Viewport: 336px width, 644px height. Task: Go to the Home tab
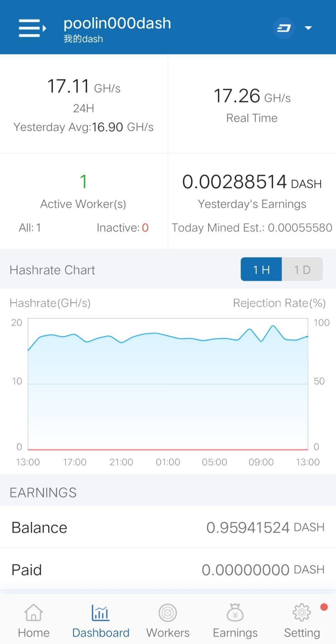(33, 621)
